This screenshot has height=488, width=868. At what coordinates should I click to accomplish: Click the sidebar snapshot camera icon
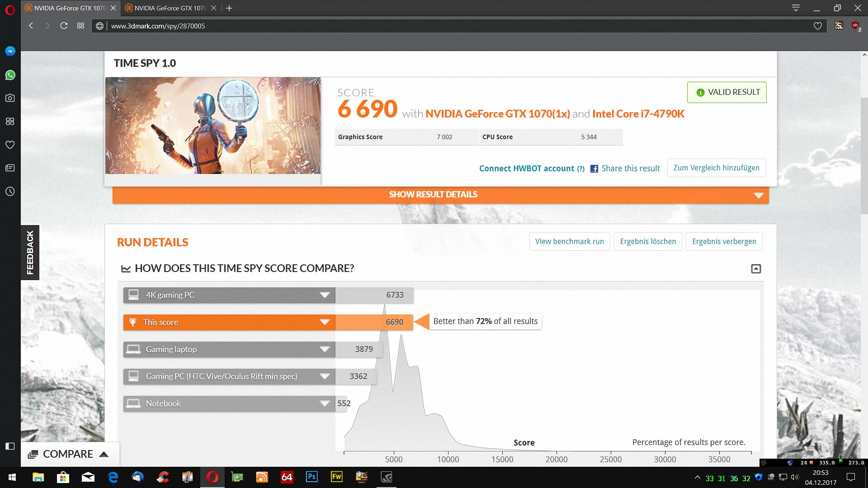(x=10, y=98)
